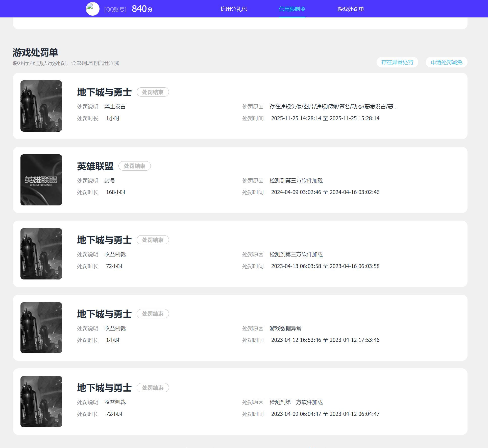488x448 pixels.
Task: Click the 存在异常处罚 button
Action: click(397, 62)
